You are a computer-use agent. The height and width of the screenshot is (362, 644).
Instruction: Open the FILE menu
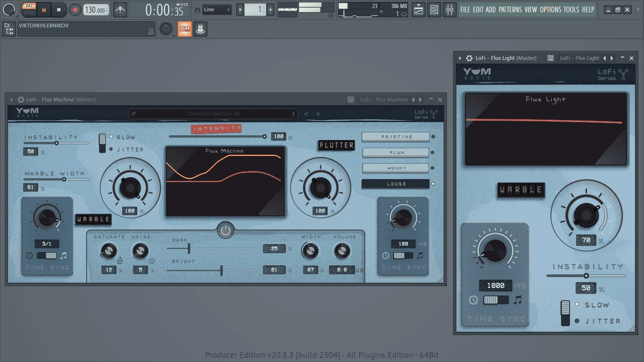point(465,9)
